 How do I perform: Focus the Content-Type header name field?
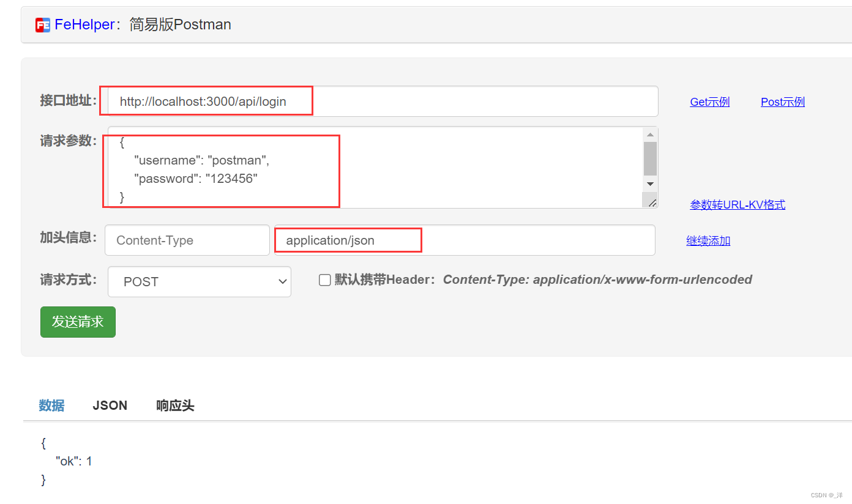tap(187, 240)
